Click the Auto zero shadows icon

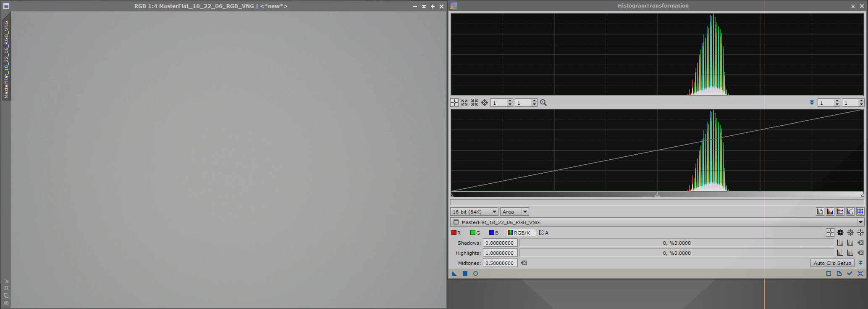pyautogui.click(x=840, y=243)
